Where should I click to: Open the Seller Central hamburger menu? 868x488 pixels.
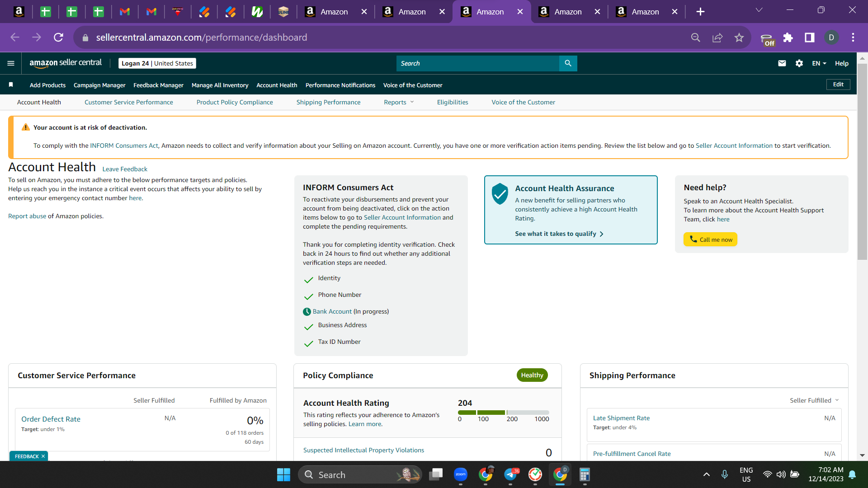pos(11,63)
